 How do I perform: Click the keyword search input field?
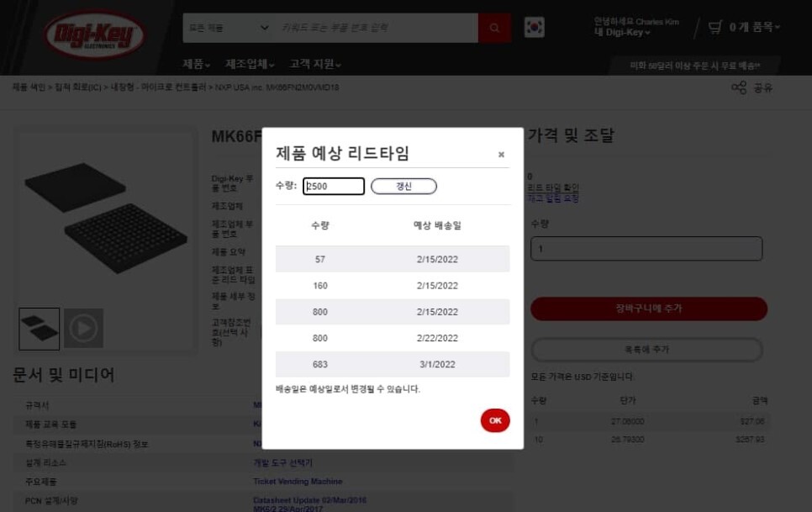376,28
